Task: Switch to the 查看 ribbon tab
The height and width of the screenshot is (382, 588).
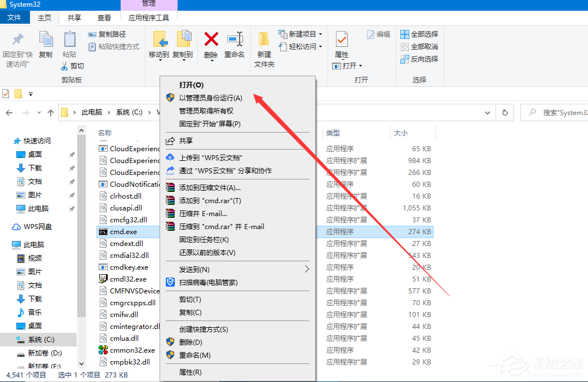Action: pos(103,17)
